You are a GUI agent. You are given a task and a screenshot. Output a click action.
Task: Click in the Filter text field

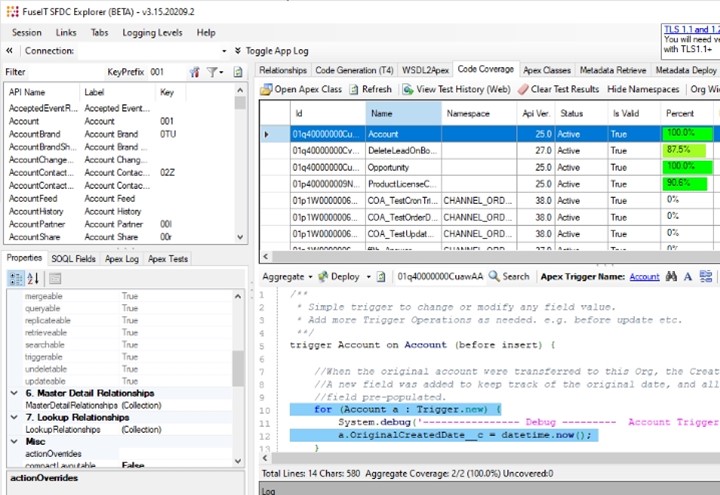point(64,72)
